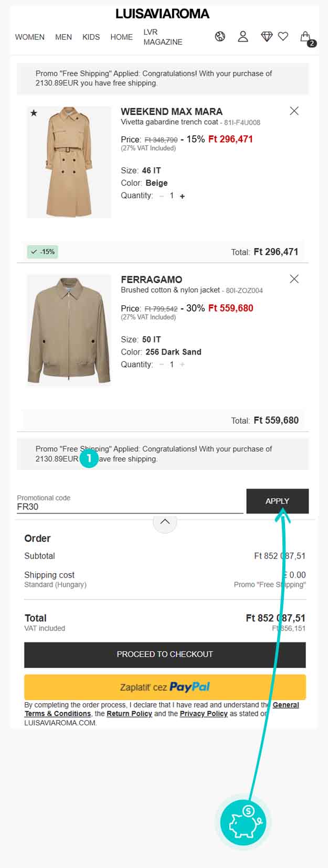Proceed to checkout
This screenshot has width=328, height=868.
(x=165, y=655)
